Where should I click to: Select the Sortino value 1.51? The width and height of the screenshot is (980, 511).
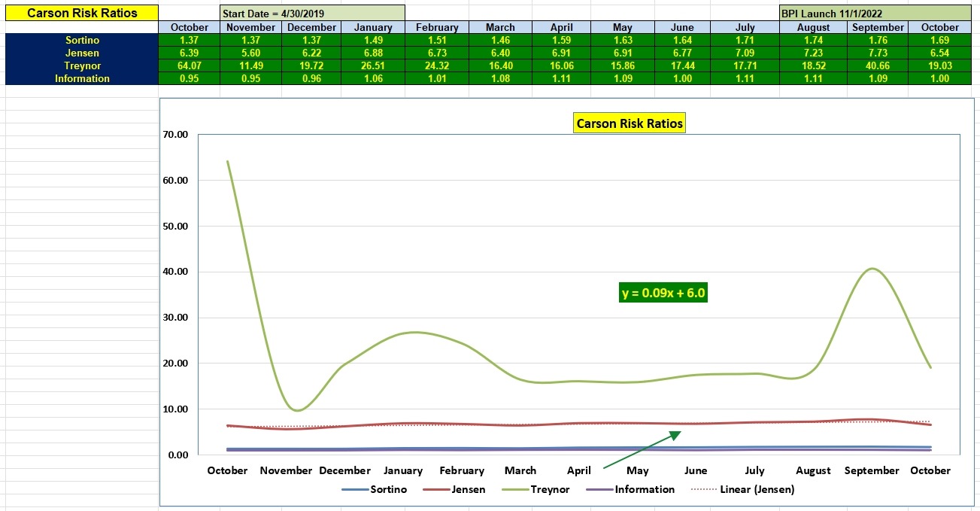click(436, 40)
